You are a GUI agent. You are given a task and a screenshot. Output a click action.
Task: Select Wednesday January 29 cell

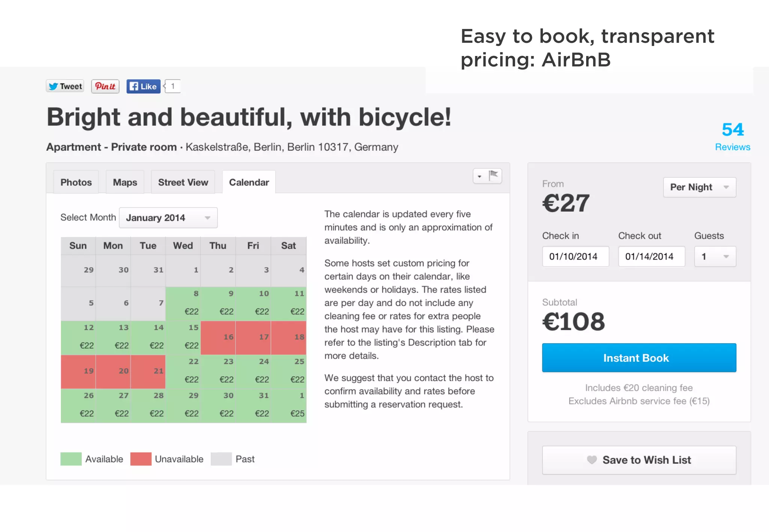[x=183, y=406]
